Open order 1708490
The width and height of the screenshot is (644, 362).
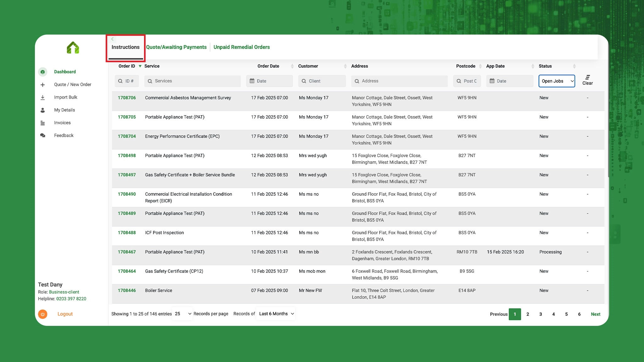click(x=127, y=194)
